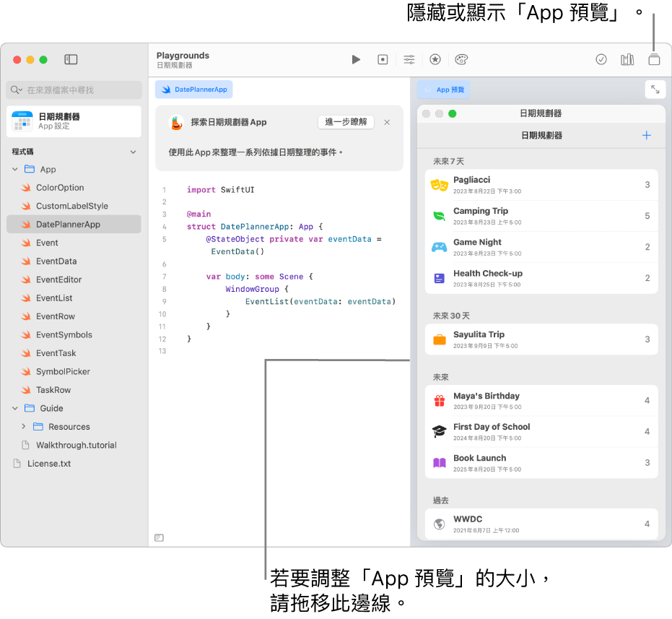
Task: Collapse the Guide folder disclosure arrow
Action: tap(15, 408)
